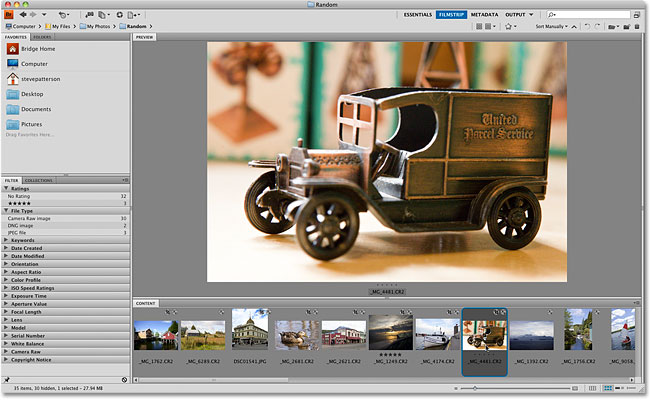Toggle the five-star rating filter
The height and width of the screenshot is (400, 650).
coord(66,203)
